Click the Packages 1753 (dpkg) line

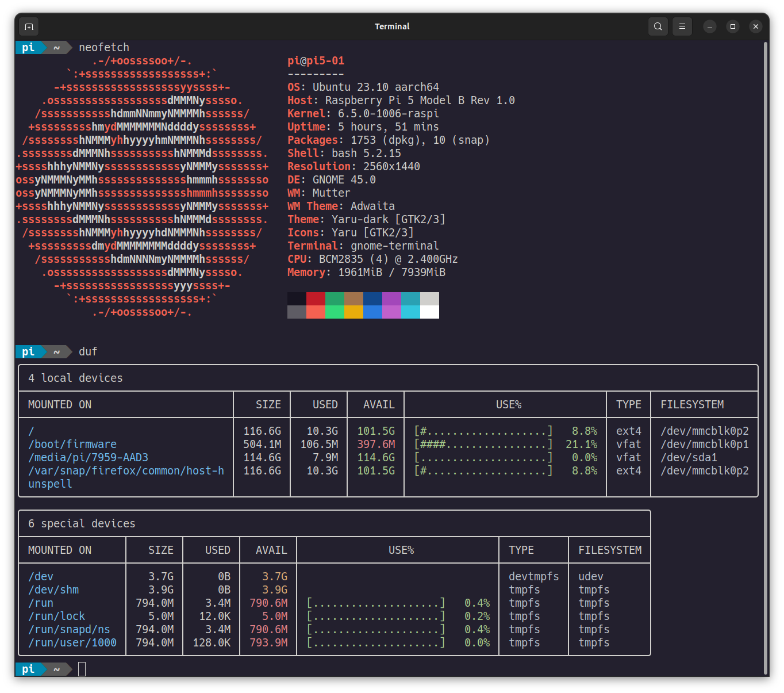tap(389, 140)
